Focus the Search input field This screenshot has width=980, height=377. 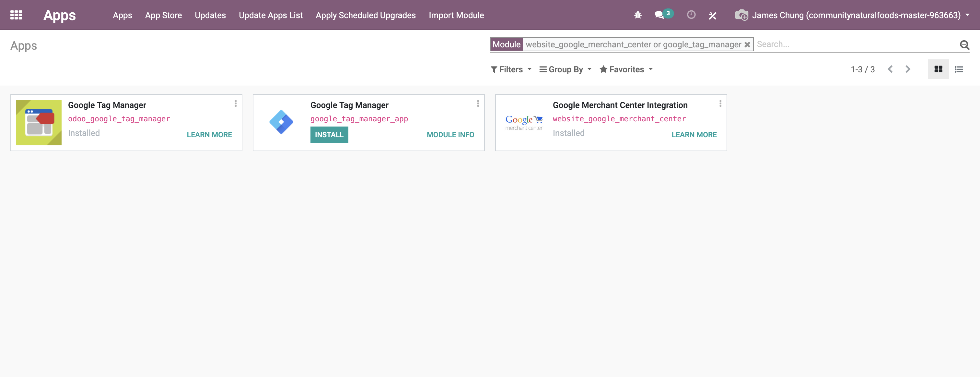point(856,44)
